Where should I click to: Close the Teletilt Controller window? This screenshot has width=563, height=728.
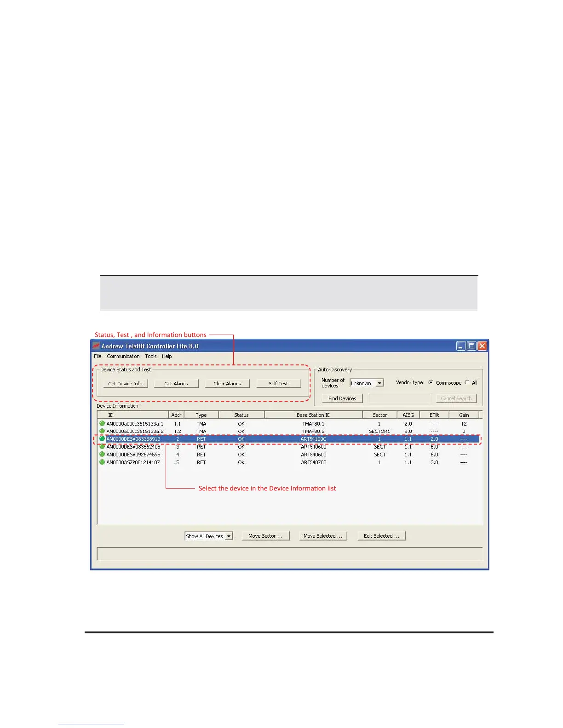(x=482, y=346)
